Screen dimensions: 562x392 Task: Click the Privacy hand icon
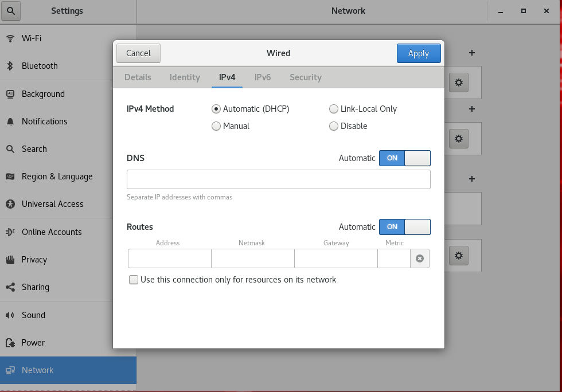(x=10, y=260)
